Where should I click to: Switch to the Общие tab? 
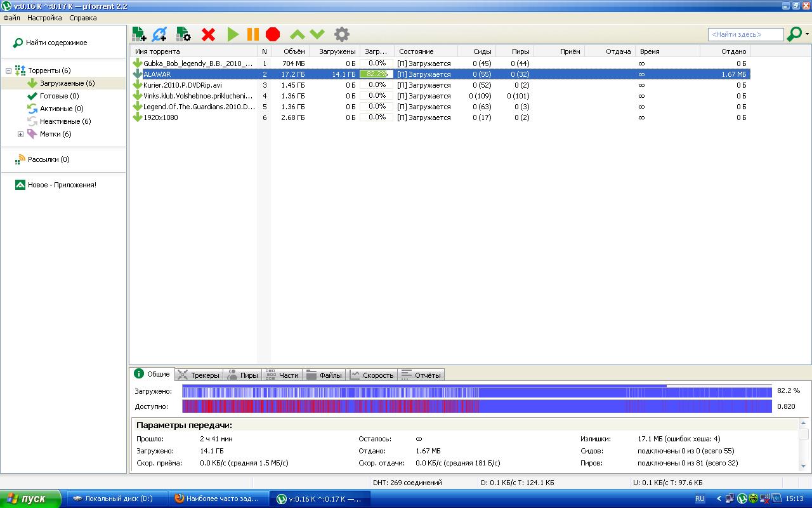tap(152, 374)
